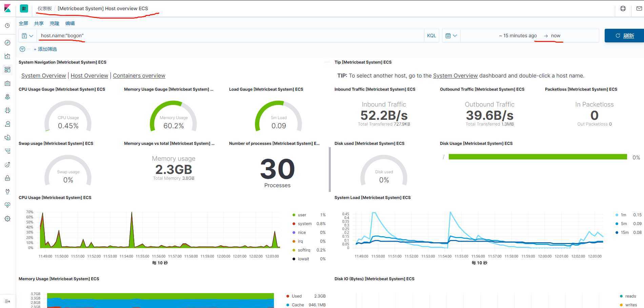Open the help menu icon
This screenshot has height=308, width=644.
623,8
